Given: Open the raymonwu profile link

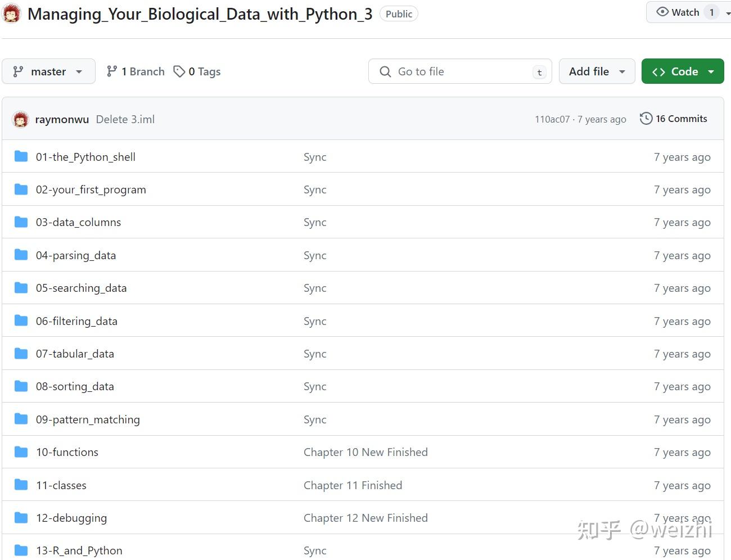Looking at the screenshot, I should pos(62,119).
